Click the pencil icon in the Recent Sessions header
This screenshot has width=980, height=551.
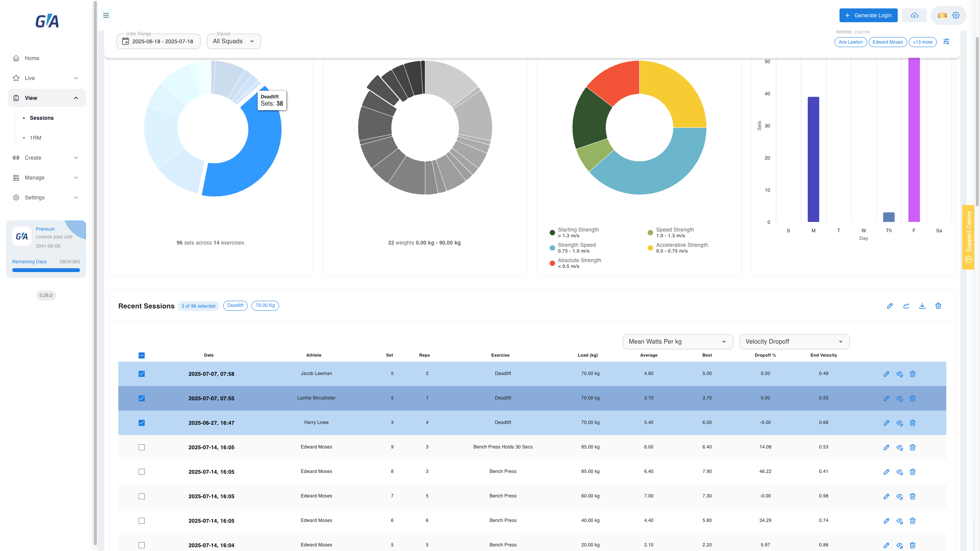[x=890, y=306]
